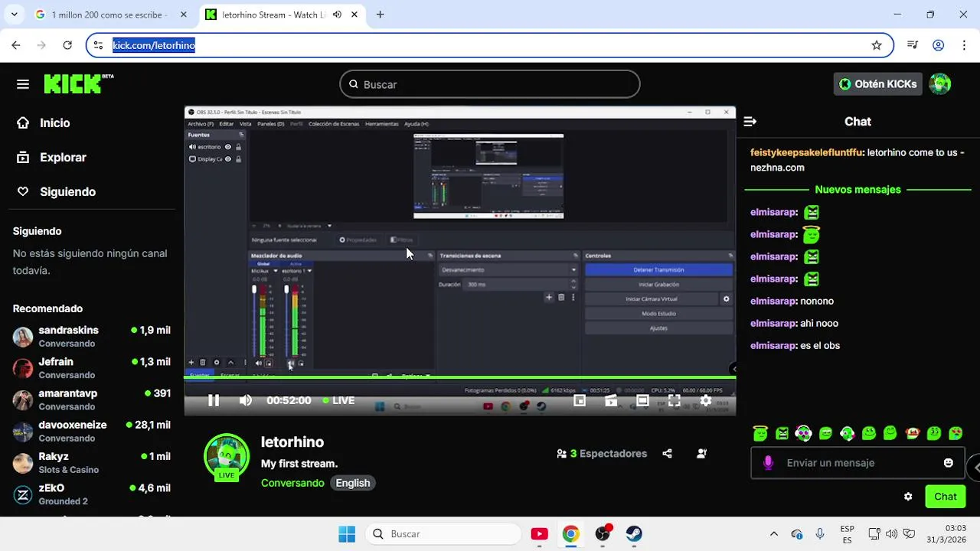Pause the live stream video
980x551 pixels.
coord(214,400)
